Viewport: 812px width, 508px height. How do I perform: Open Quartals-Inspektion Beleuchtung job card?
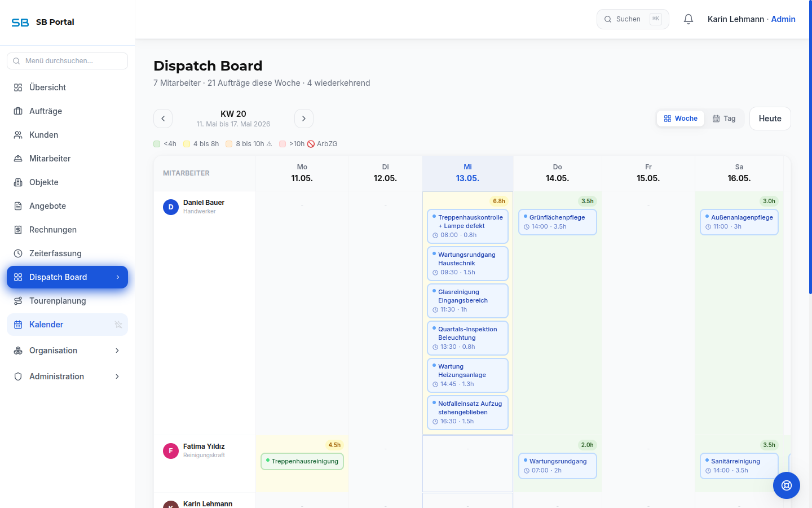click(467, 338)
